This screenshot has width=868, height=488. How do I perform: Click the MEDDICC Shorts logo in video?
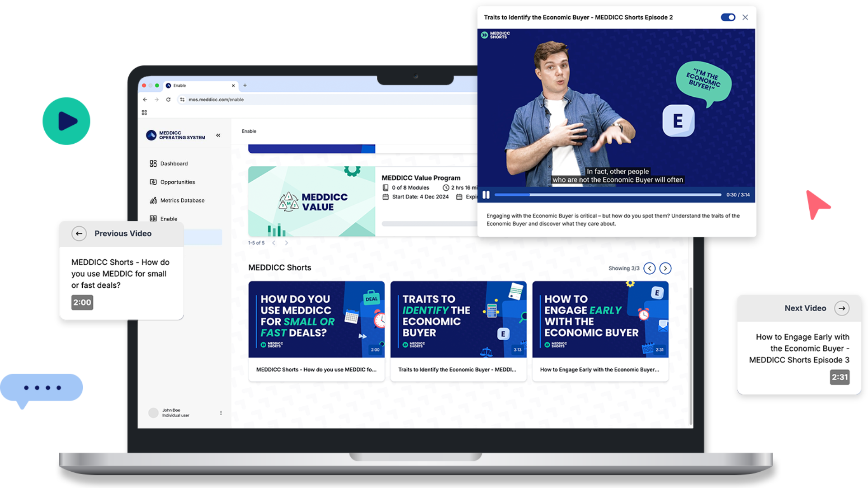[495, 35]
